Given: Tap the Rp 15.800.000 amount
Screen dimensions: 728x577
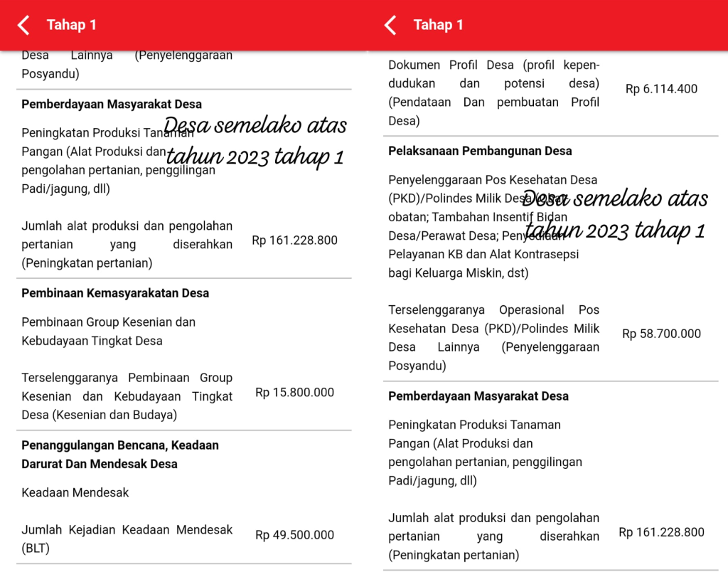Looking at the screenshot, I should click(294, 393).
